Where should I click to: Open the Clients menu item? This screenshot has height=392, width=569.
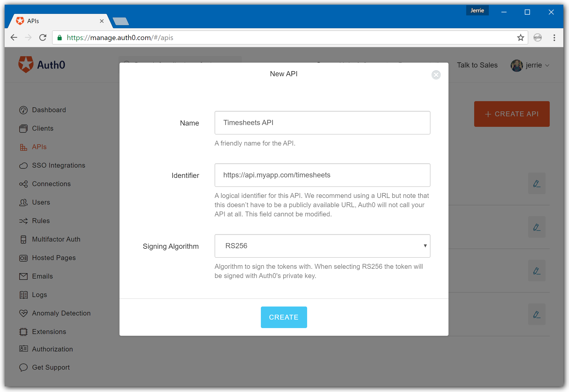pos(43,129)
